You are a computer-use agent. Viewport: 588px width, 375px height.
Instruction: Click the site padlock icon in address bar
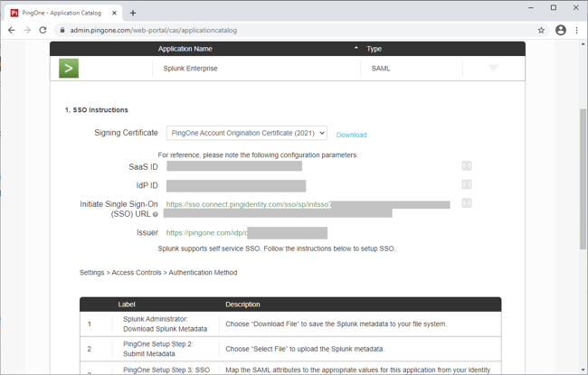[x=62, y=30]
